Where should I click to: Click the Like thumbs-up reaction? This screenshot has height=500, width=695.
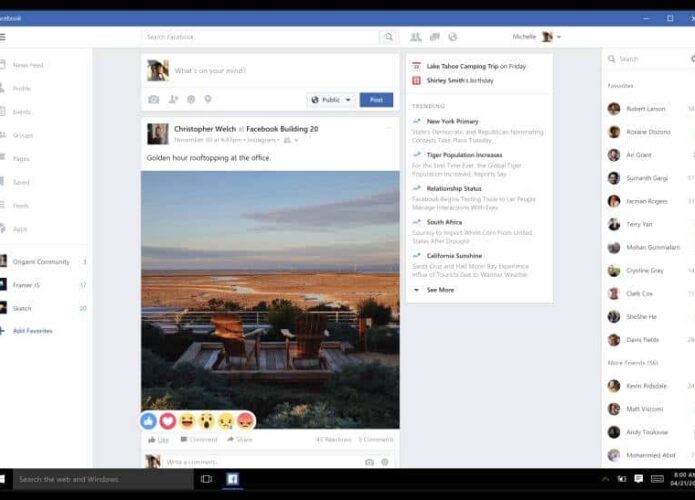(x=148, y=421)
